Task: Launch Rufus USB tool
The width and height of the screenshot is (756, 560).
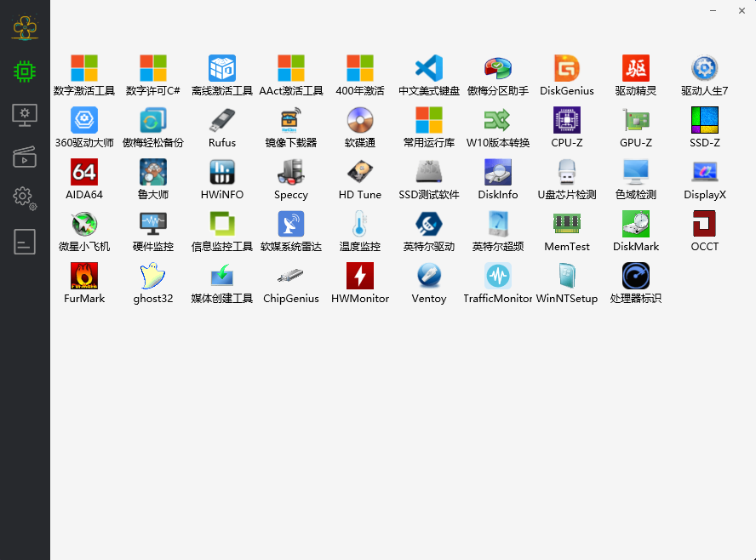Action: tap(222, 128)
